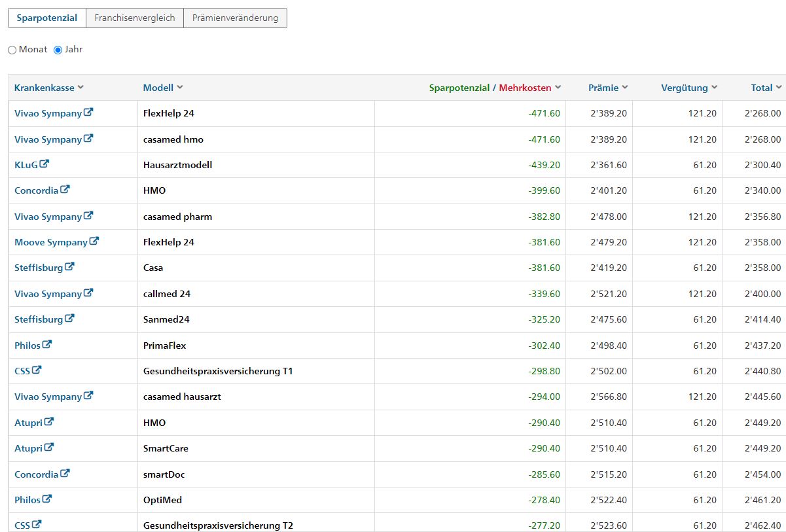The width and height of the screenshot is (786, 532).
Task: Click external link icon in Concordia HMO row
Action: (65, 190)
